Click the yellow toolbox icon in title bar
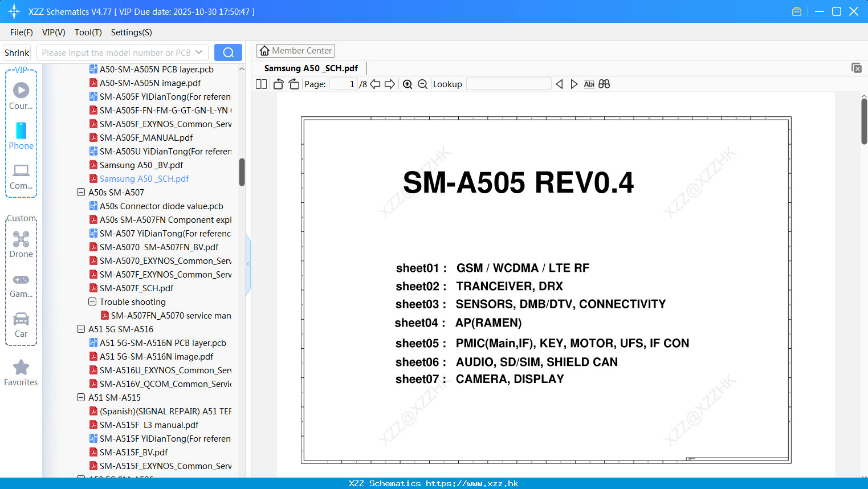 pos(797,11)
